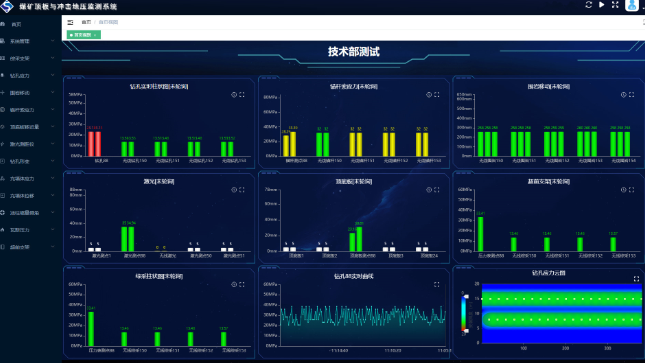
Task: Open the user avatar menu
Action: point(631,5)
